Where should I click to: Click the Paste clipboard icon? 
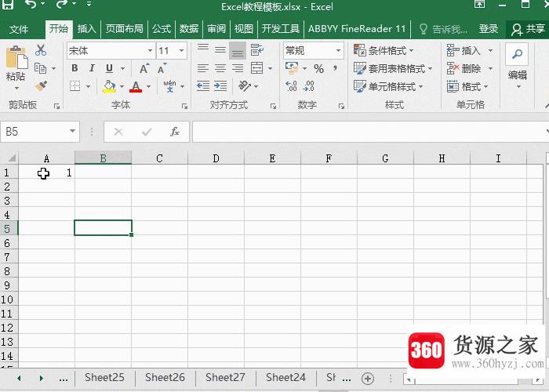coord(16,57)
